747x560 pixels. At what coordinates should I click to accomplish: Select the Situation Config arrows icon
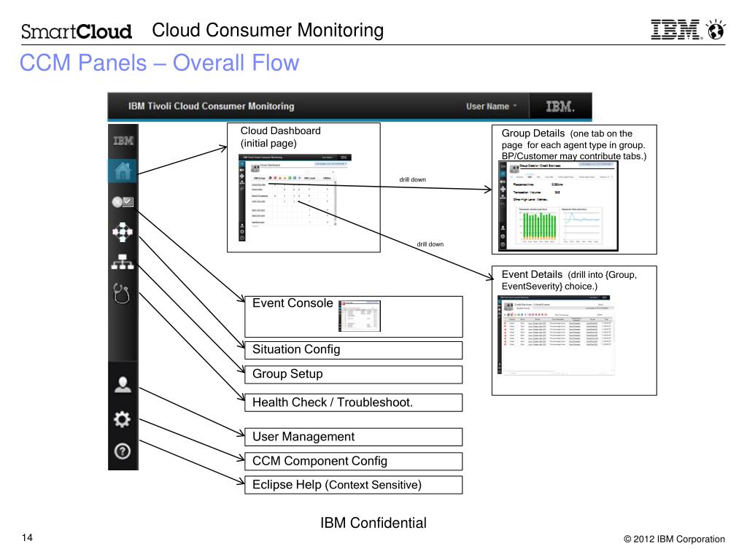coord(123,232)
